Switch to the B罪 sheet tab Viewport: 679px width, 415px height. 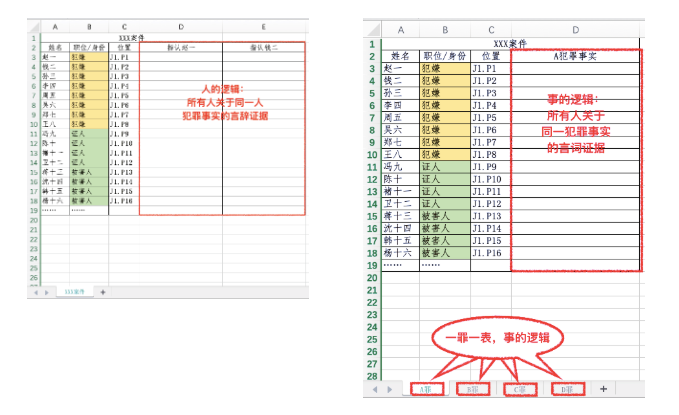(472, 389)
